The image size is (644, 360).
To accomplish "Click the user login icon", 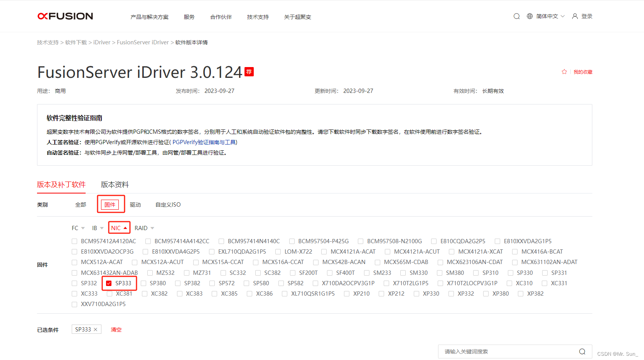I will pyautogui.click(x=575, y=16).
